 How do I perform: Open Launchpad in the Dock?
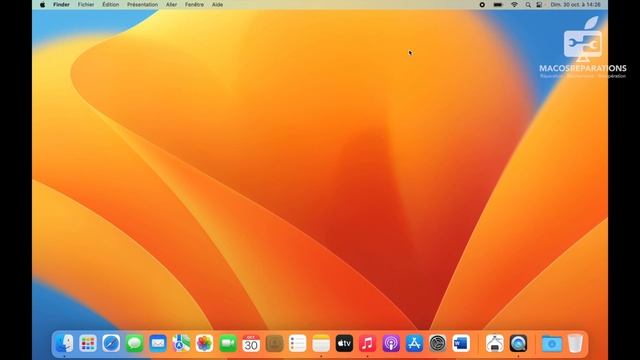pyautogui.click(x=88, y=343)
